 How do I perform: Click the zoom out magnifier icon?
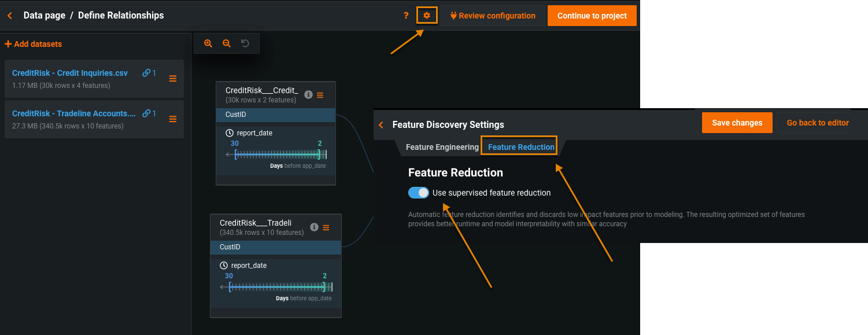[x=227, y=43]
